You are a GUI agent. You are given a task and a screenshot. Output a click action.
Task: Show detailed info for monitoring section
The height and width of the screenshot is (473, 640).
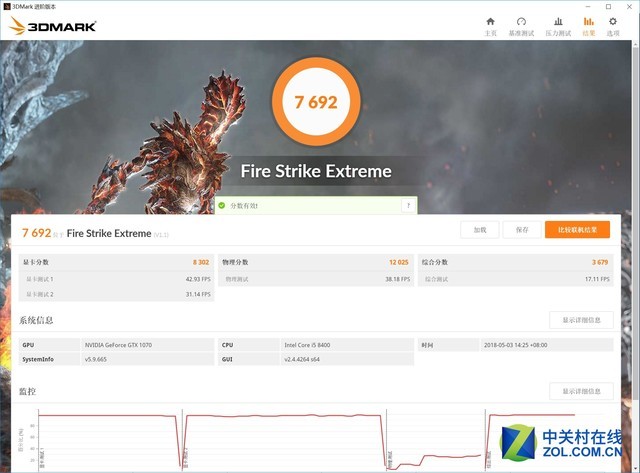(x=581, y=391)
